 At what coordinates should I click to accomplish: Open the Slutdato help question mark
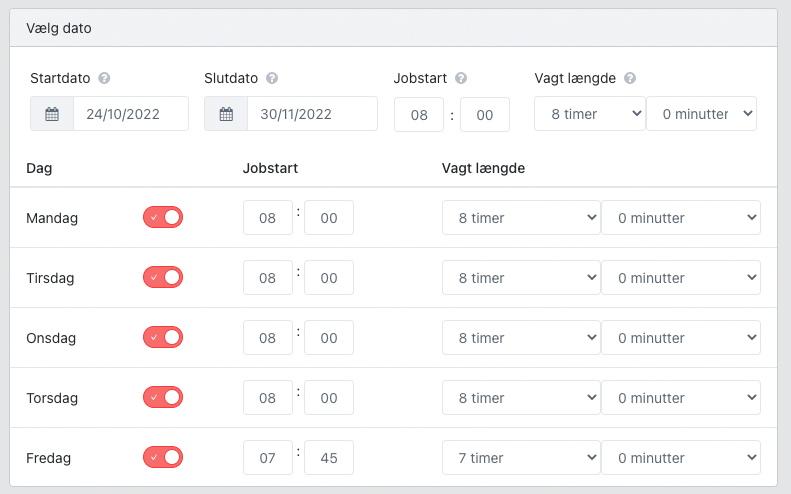click(x=272, y=78)
